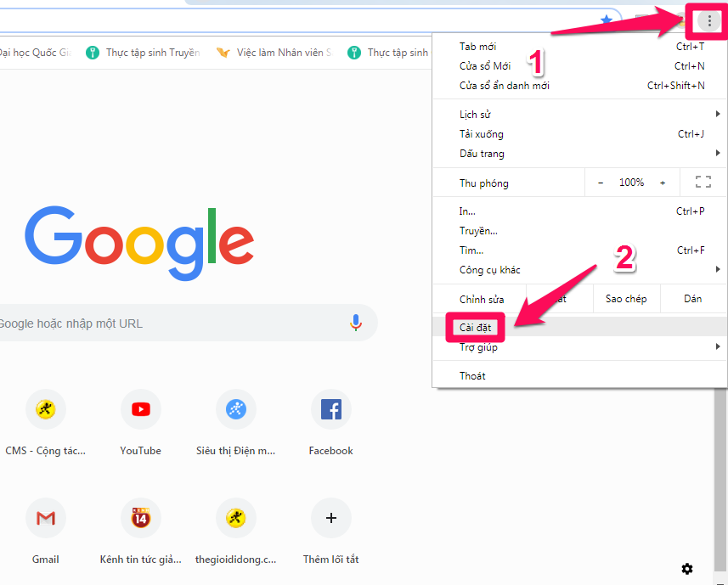
Task: Click the microphone voice search icon
Action: pos(356,323)
